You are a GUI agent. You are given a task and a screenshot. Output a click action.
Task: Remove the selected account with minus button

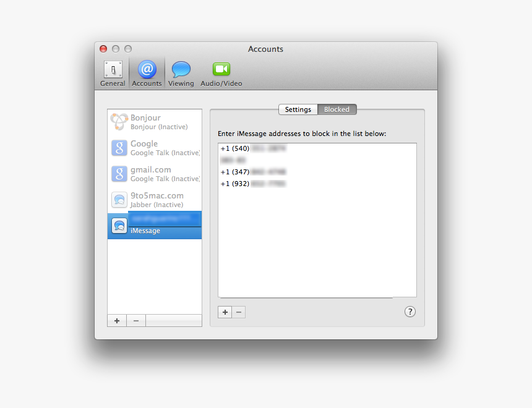point(136,321)
